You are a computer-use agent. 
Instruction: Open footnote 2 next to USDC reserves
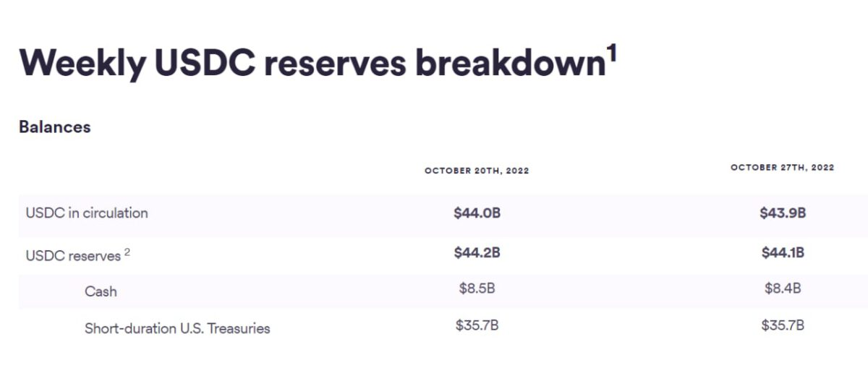click(127, 252)
